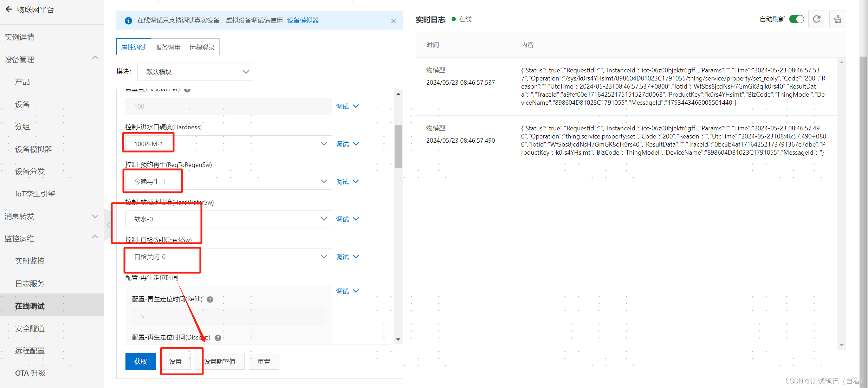Expand 调试 options for Hardness
The image size is (868, 388).
[x=347, y=144]
